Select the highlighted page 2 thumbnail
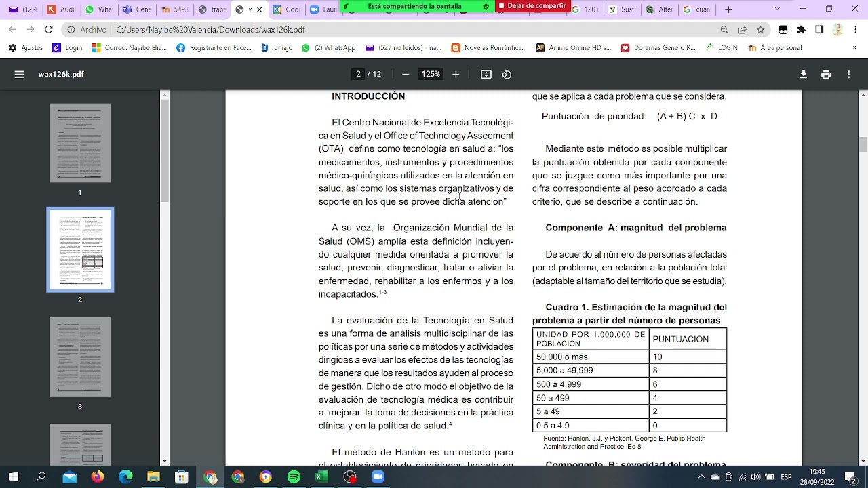 coord(80,249)
